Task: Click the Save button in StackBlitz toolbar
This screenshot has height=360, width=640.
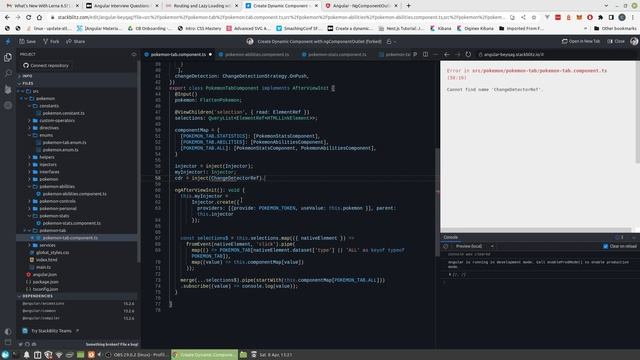Action: [x=27, y=41]
